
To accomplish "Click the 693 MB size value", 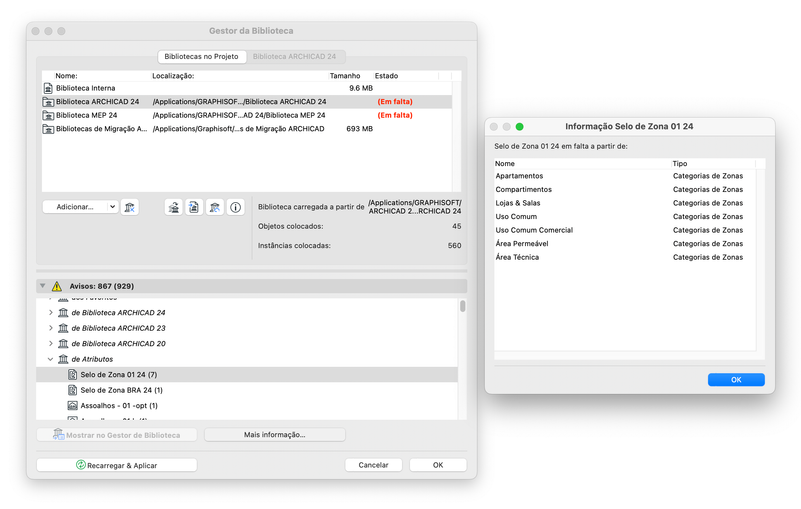I will click(x=360, y=129).
